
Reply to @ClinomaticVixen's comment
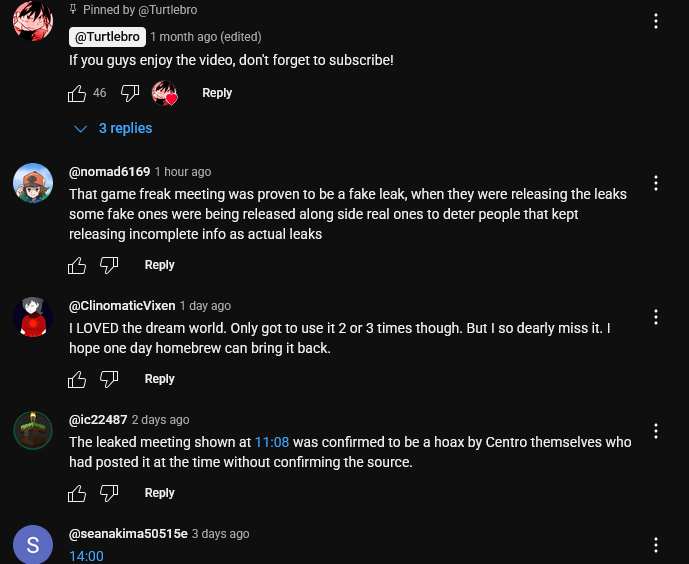click(160, 379)
